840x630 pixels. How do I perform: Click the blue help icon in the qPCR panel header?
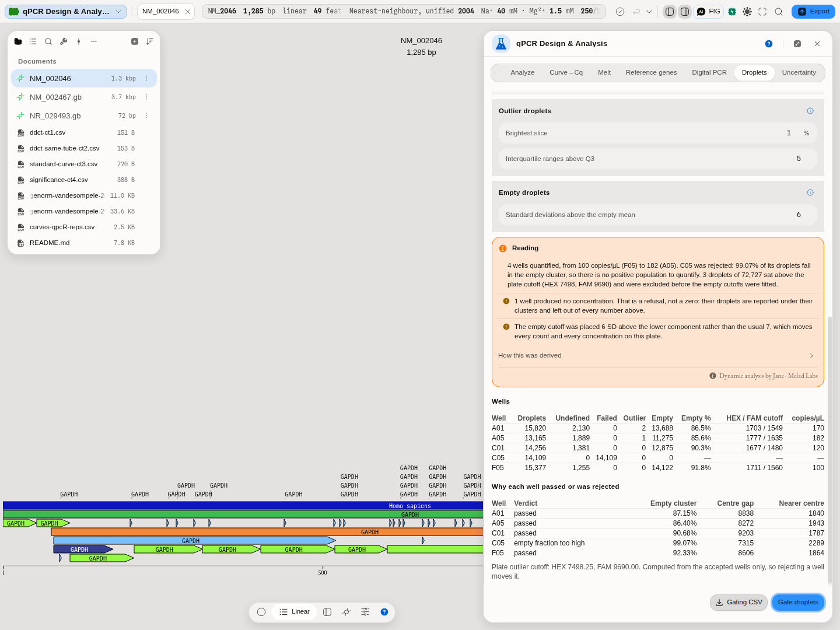tap(769, 44)
